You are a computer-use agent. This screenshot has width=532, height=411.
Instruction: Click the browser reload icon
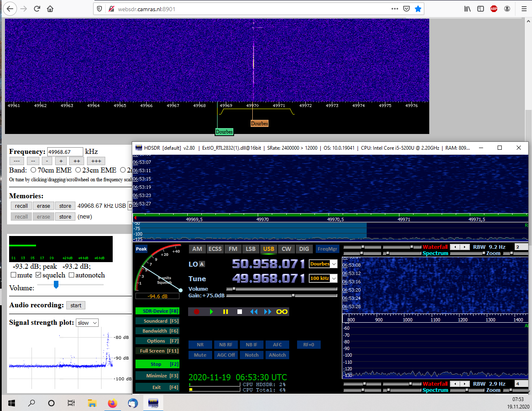(x=37, y=9)
